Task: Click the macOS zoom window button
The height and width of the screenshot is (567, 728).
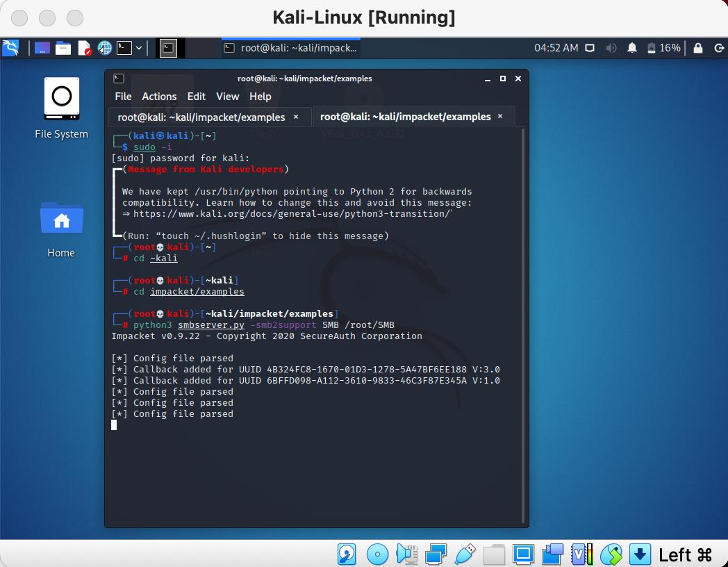Action: tap(75, 17)
